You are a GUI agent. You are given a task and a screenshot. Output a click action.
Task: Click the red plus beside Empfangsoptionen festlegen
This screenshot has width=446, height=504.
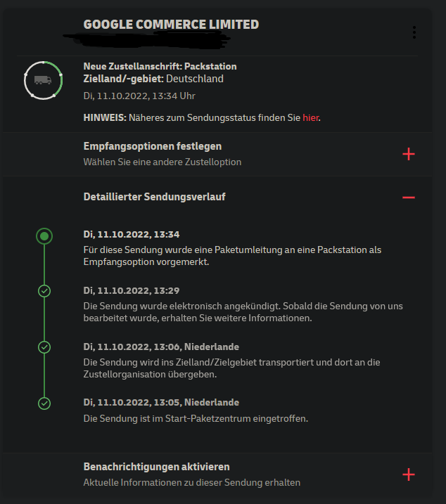408,154
